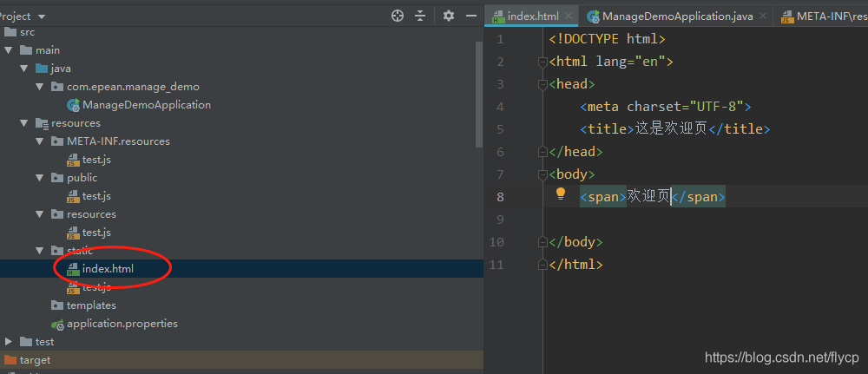This screenshot has height=374, width=868.
Task: Toggle code fold marker on html tag line
Action: click(x=542, y=62)
